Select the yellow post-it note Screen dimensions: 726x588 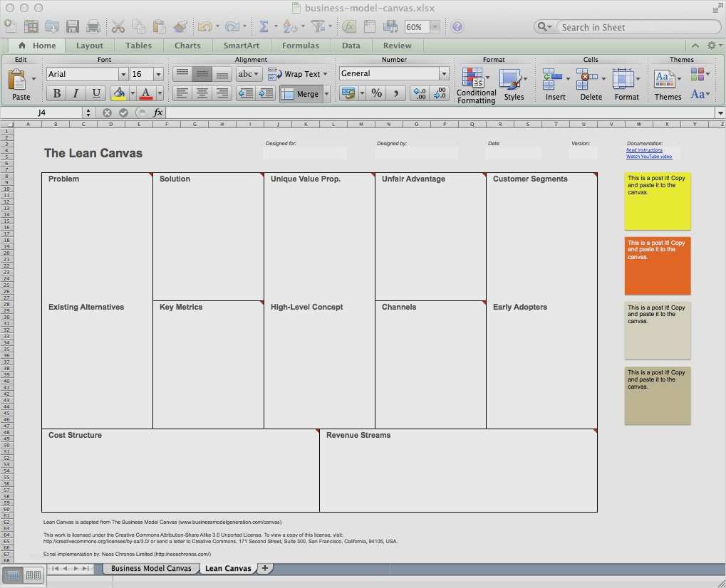[x=657, y=201]
